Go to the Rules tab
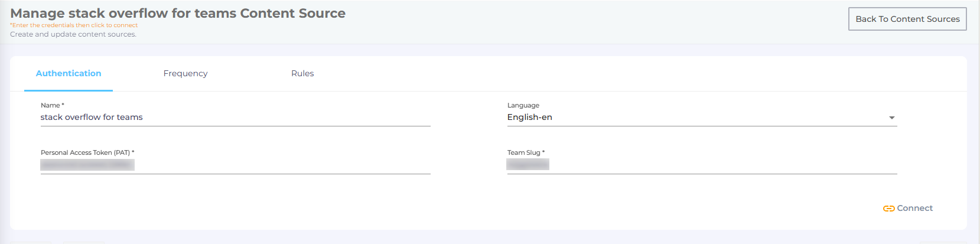This screenshot has height=244, width=980. pyautogui.click(x=302, y=73)
